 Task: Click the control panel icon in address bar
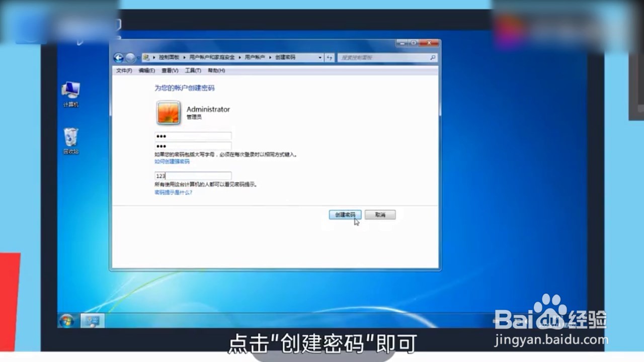coord(146,58)
